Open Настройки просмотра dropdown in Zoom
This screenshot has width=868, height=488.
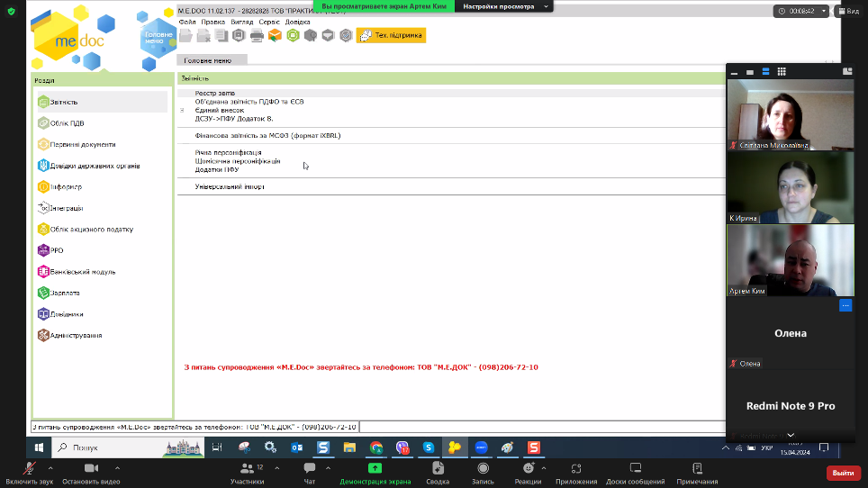(503, 6)
